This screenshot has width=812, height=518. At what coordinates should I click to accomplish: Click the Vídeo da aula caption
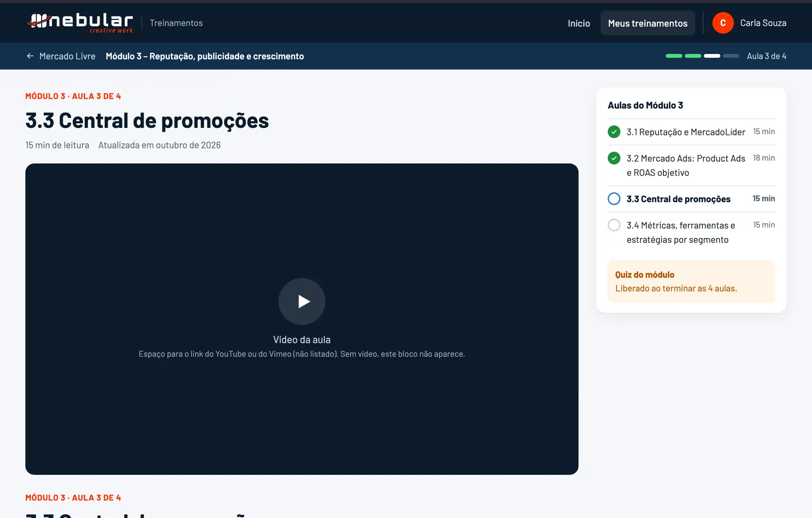[x=302, y=340]
